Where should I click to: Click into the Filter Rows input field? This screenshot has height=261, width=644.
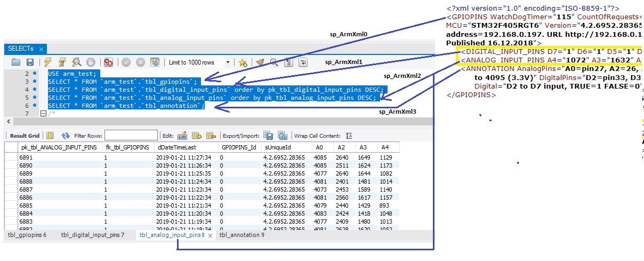[x=131, y=136]
